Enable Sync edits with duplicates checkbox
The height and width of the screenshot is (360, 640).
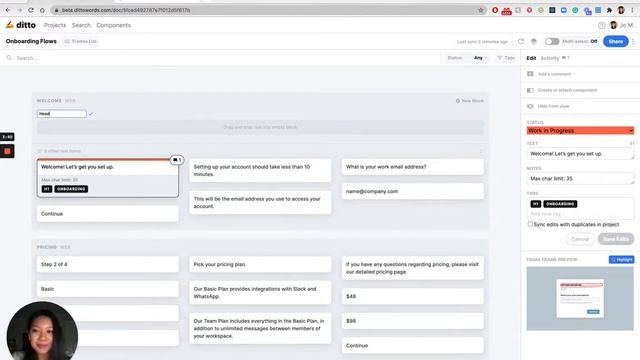(x=530, y=224)
